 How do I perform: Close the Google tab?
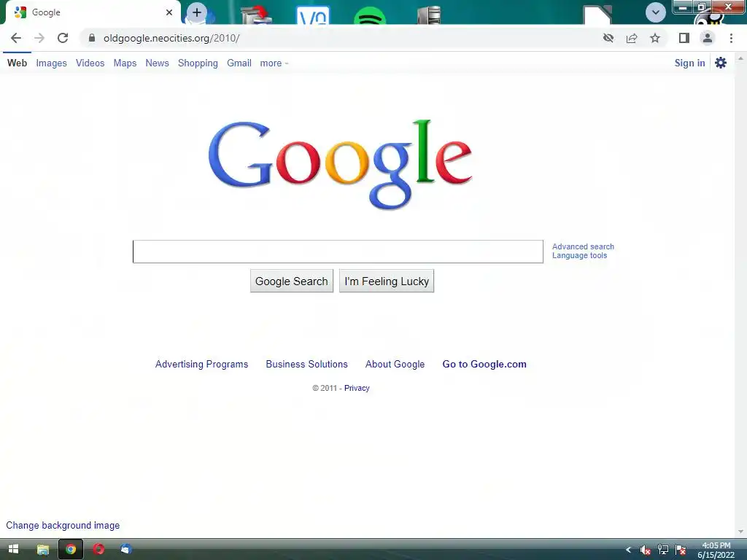169,12
